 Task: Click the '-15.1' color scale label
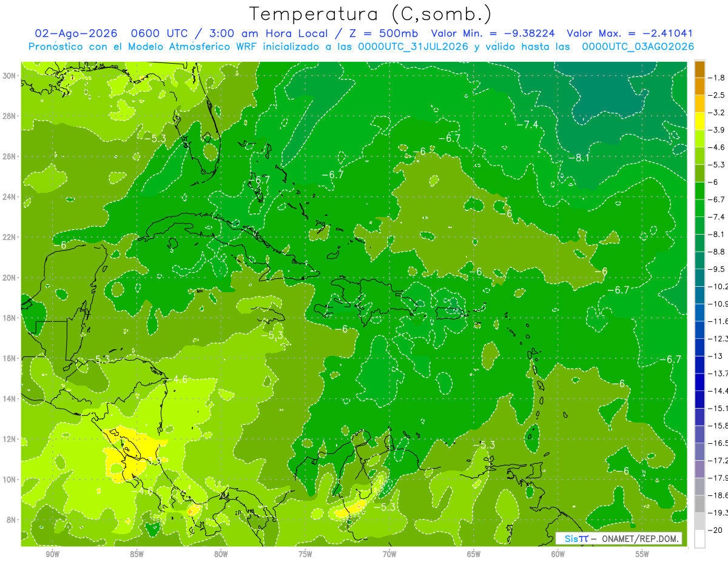717,407
